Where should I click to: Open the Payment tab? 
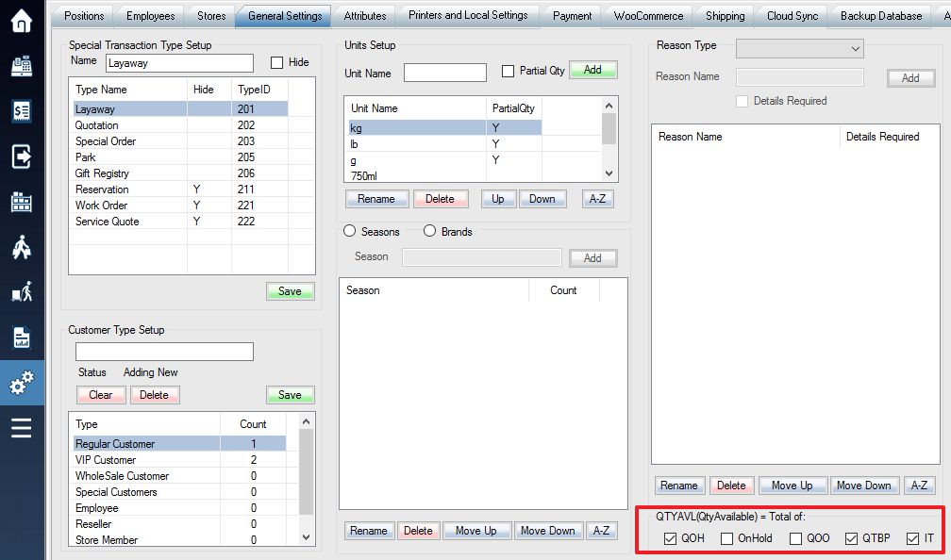point(572,16)
